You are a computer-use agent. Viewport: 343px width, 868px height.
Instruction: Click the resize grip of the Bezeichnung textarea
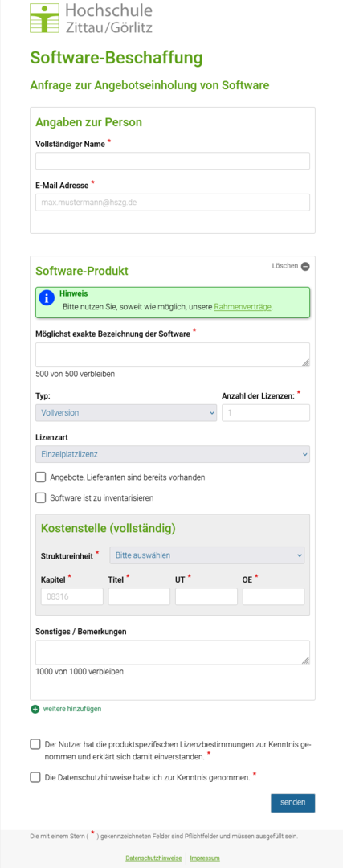click(305, 362)
